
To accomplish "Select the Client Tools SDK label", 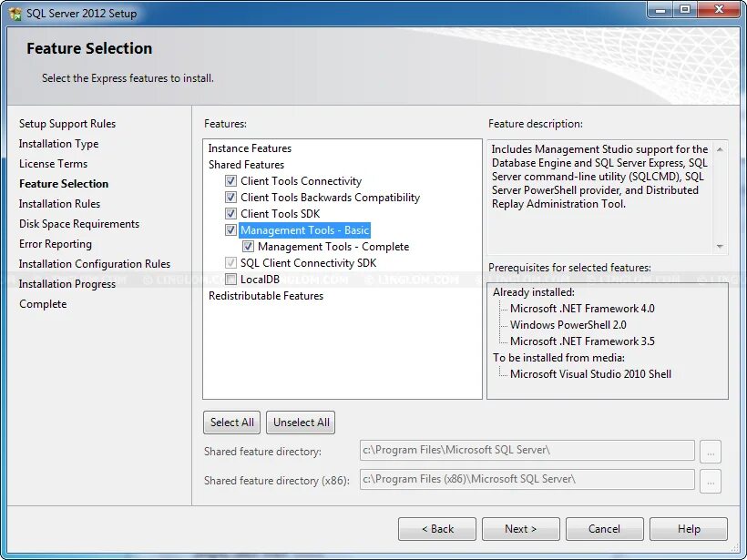I will [281, 214].
